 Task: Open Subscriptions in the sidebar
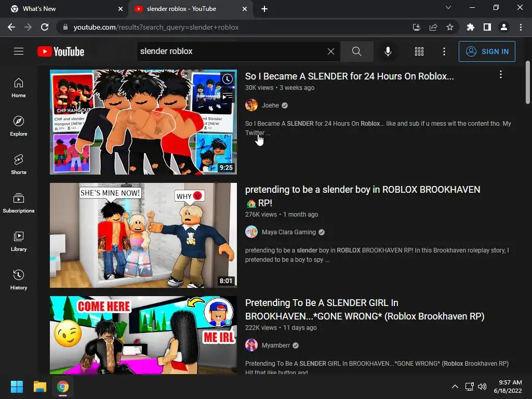click(x=19, y=203)
